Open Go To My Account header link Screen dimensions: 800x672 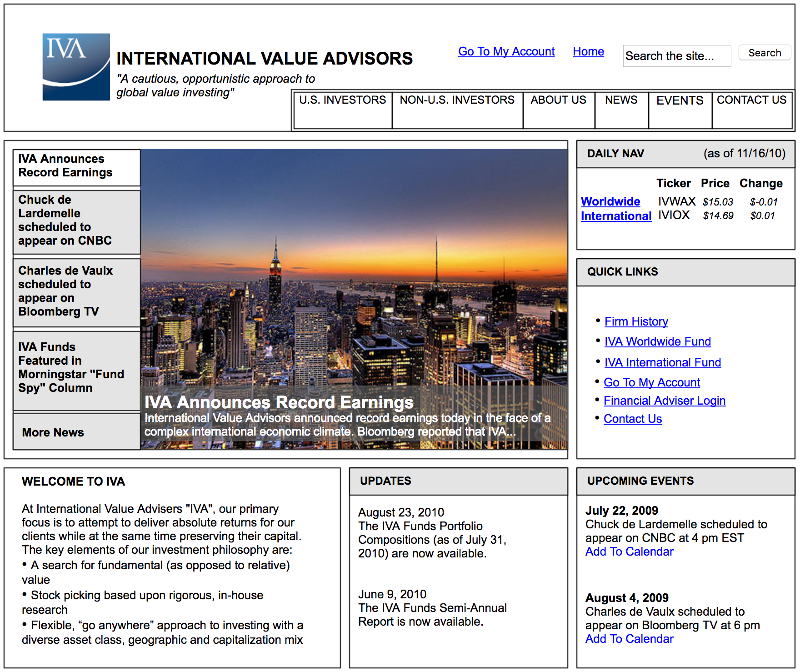(506, 51)
